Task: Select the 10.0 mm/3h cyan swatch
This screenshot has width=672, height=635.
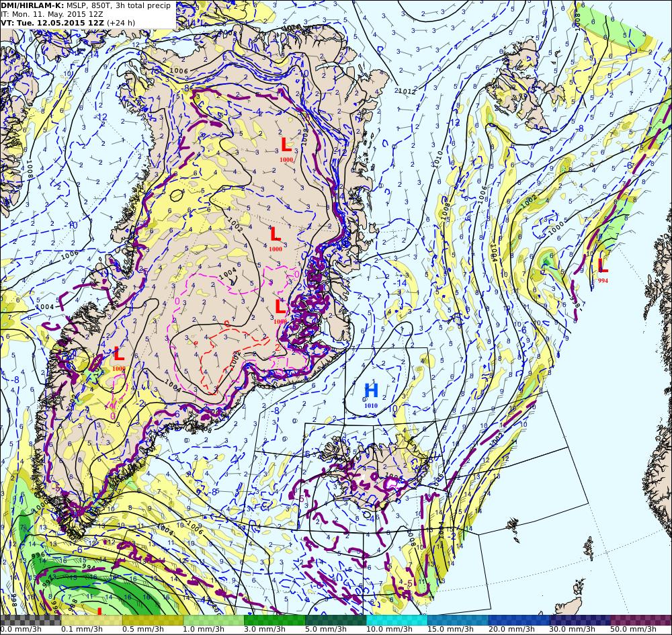Action: (397, 620)
